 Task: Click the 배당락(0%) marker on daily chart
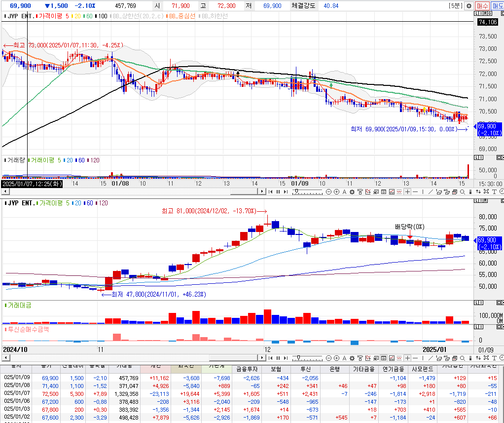(409, 227)
